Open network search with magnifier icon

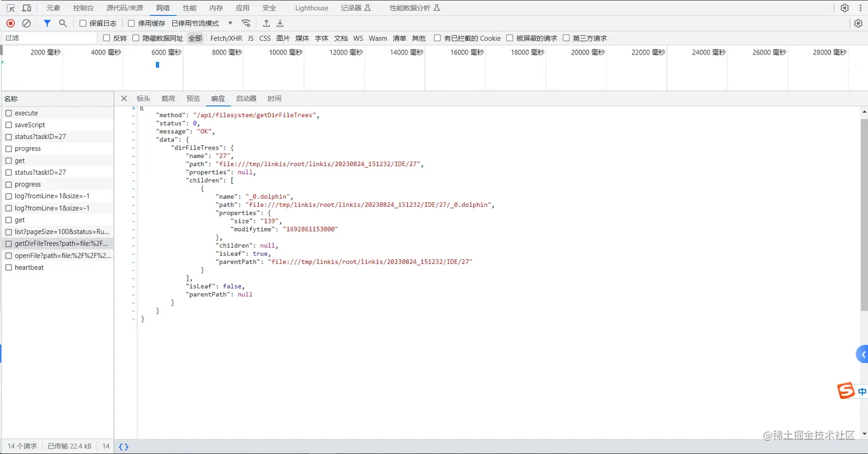coord(63,23)
